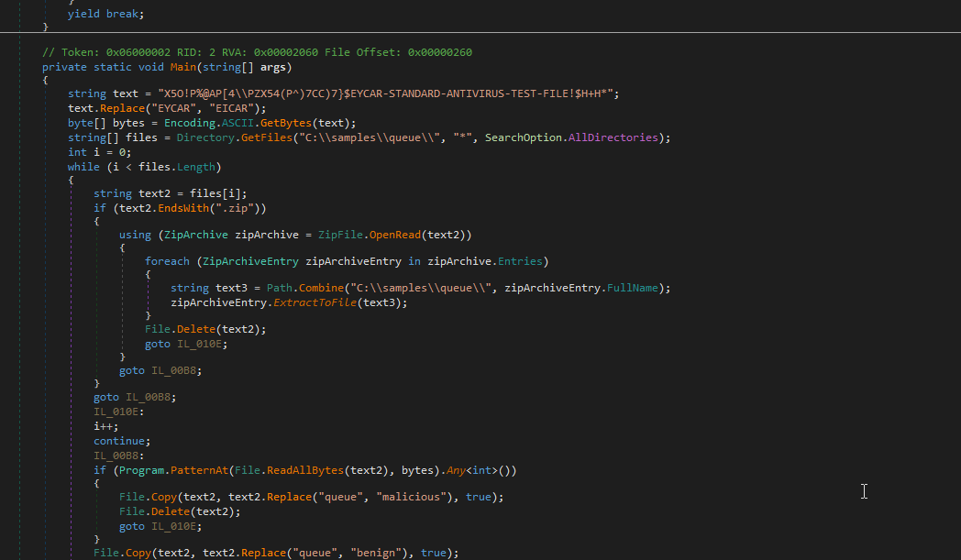The width and height of the screenshot is (961, 560).
Task: Click the X5O!P%@AP EYCAR test string literal
Action: coord(385,93)
